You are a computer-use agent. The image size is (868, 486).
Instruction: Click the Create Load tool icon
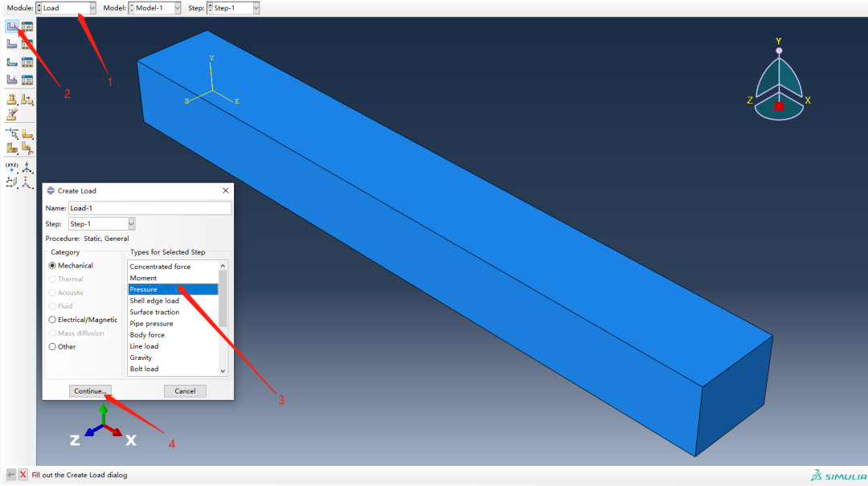(x=12, y=27)
